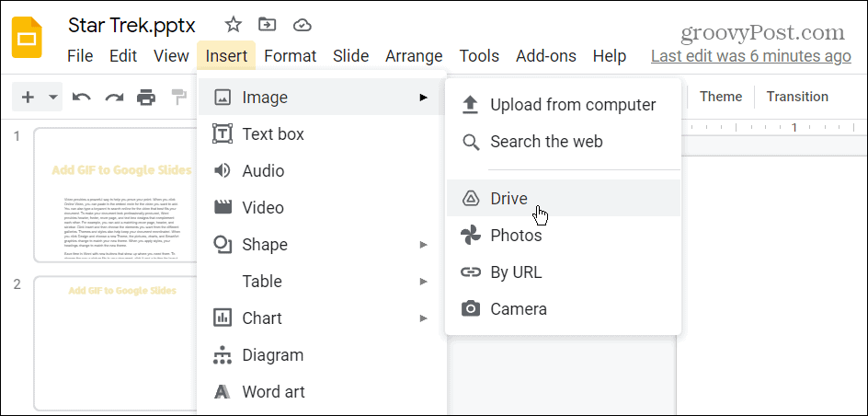This screenshot has height=416, width=868.
Task: Open the Transition panel button
Action: click(x=797, y=97)
